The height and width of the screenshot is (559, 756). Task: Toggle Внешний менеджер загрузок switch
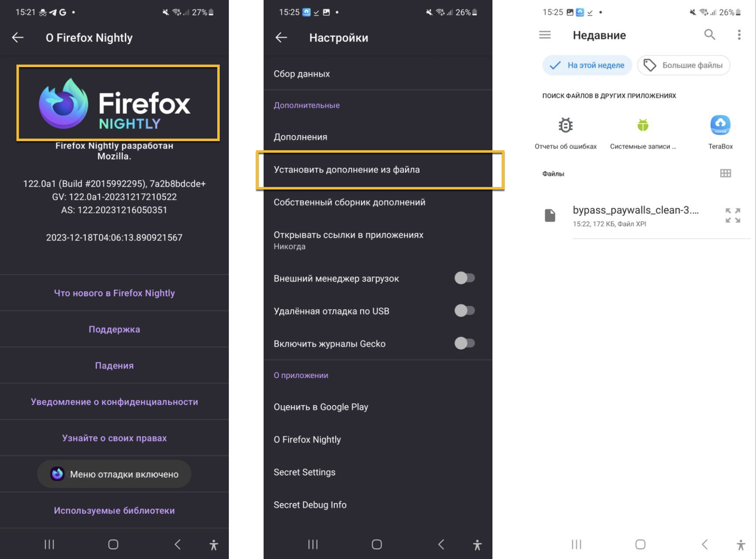pyautogui.click(x=464, y=278)
